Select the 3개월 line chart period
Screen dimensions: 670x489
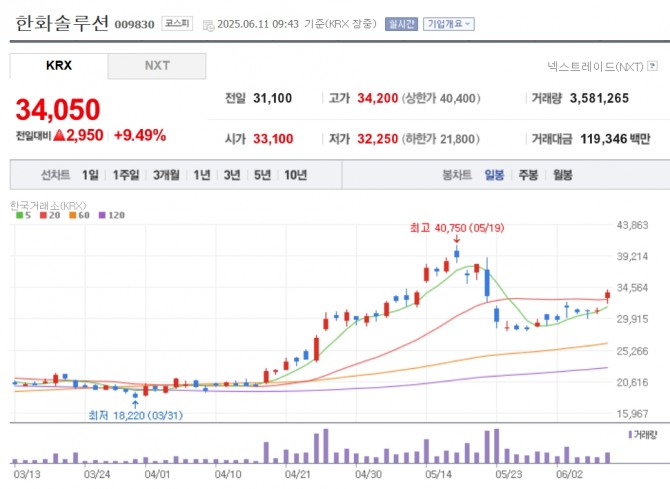click(x=166, y=175)
